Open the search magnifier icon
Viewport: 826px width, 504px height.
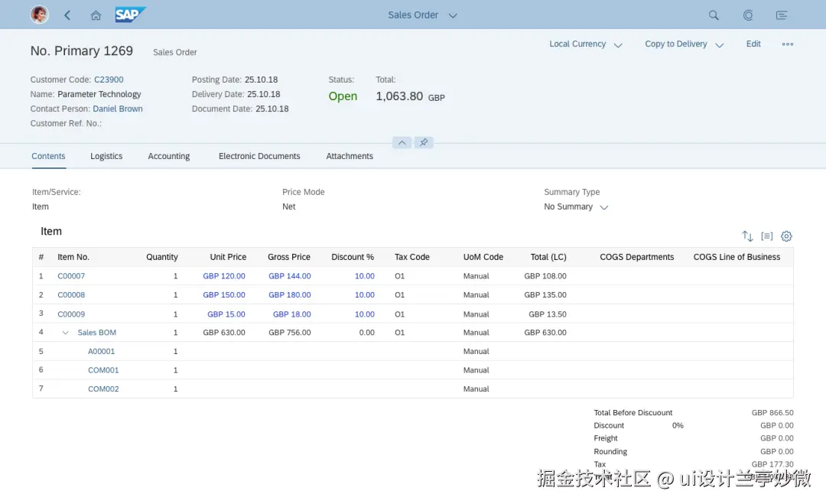point(714,15)
